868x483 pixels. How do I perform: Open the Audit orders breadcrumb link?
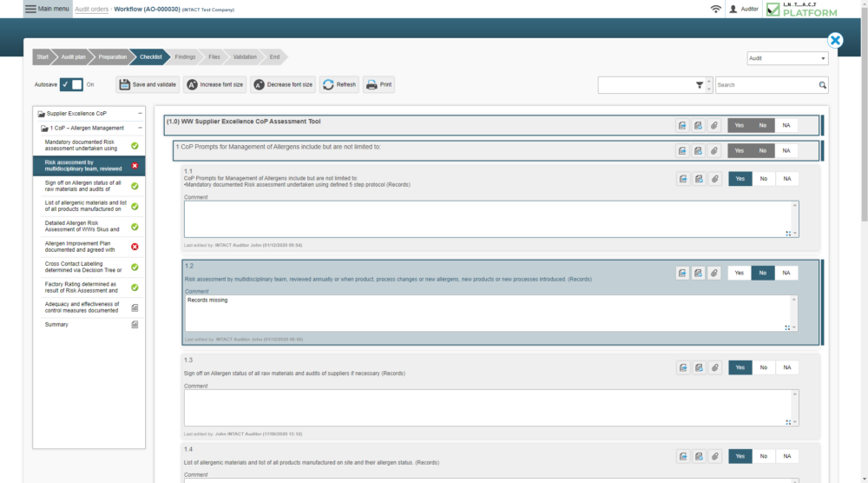[91, 10]
